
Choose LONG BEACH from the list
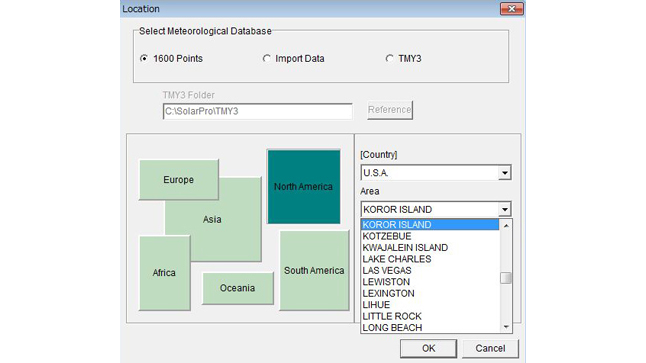pyautogui.click(x=430, y=328)
